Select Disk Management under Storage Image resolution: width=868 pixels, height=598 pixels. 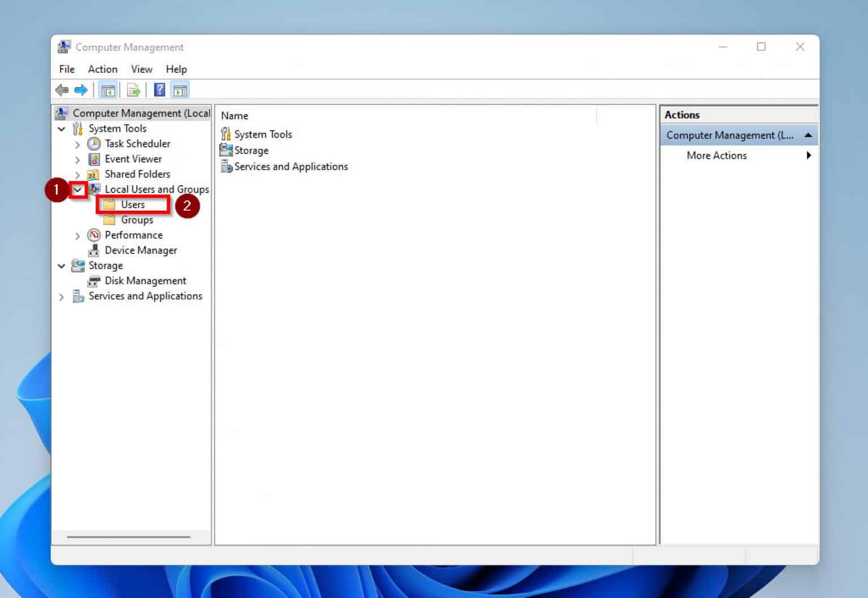click(145, 281)
